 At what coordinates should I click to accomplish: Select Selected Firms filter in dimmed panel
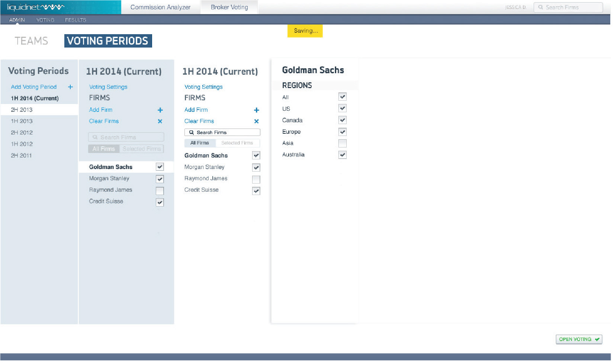coord(142,150)
